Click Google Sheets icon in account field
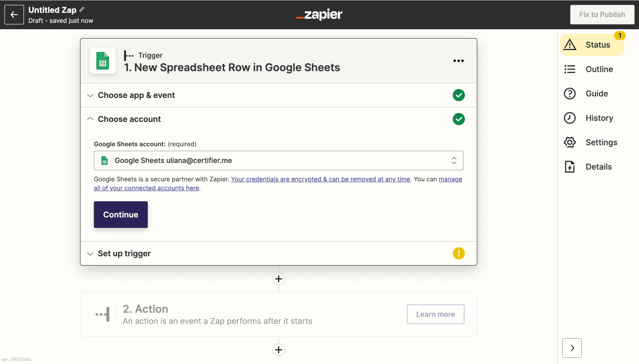Screen dimensions: 639x364 [104, 160]
